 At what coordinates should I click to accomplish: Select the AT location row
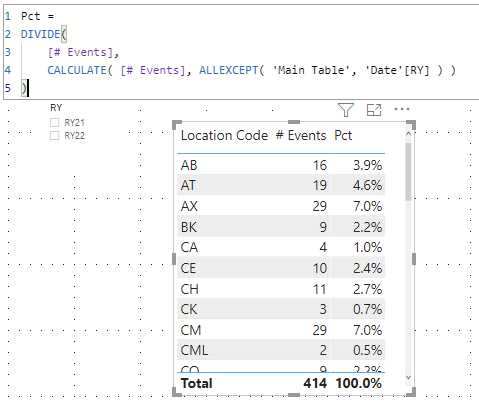(x=281, y=185)
